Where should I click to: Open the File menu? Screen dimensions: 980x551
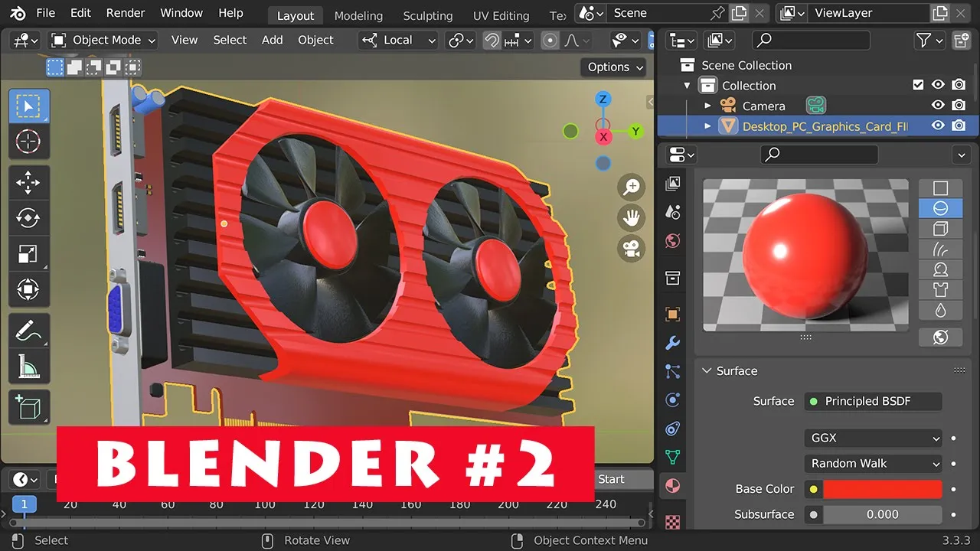(46, 13)
